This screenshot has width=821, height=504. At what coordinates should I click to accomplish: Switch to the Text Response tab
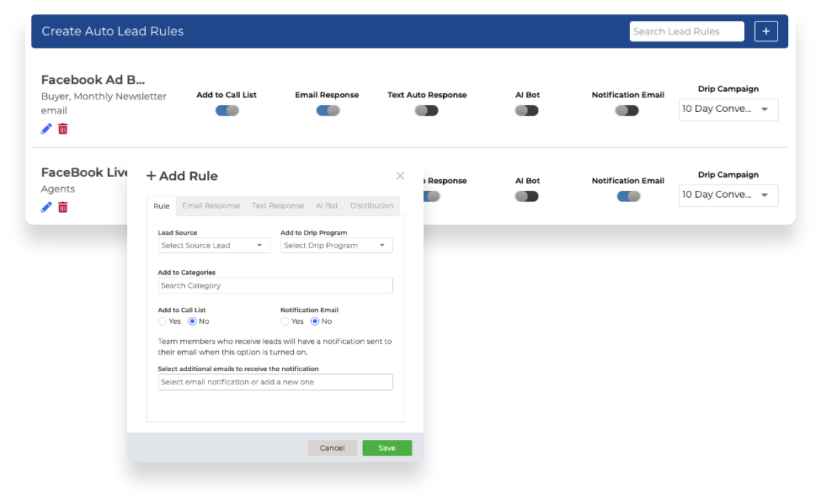278,205
